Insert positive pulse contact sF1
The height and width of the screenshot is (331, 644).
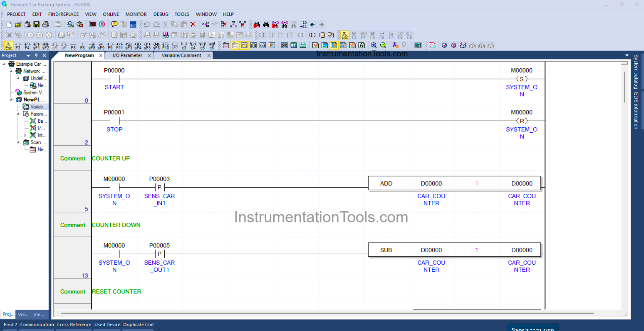[x=37, y=46]
